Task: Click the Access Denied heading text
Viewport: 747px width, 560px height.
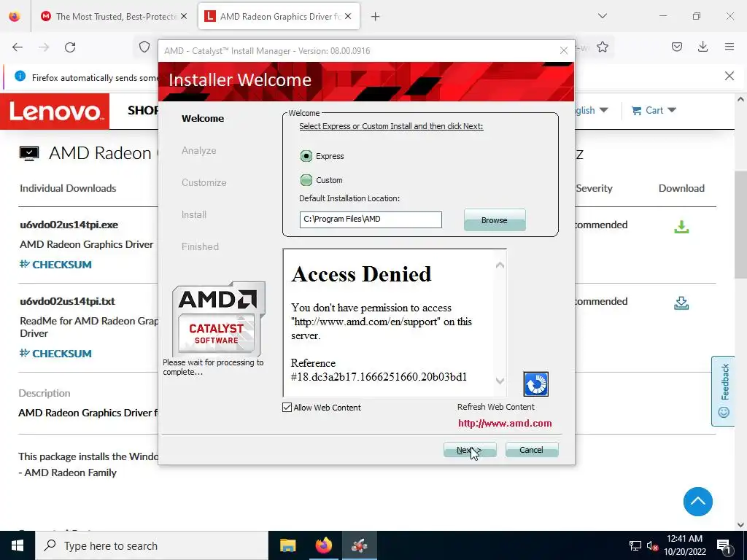Action: (x=362, y=274)
